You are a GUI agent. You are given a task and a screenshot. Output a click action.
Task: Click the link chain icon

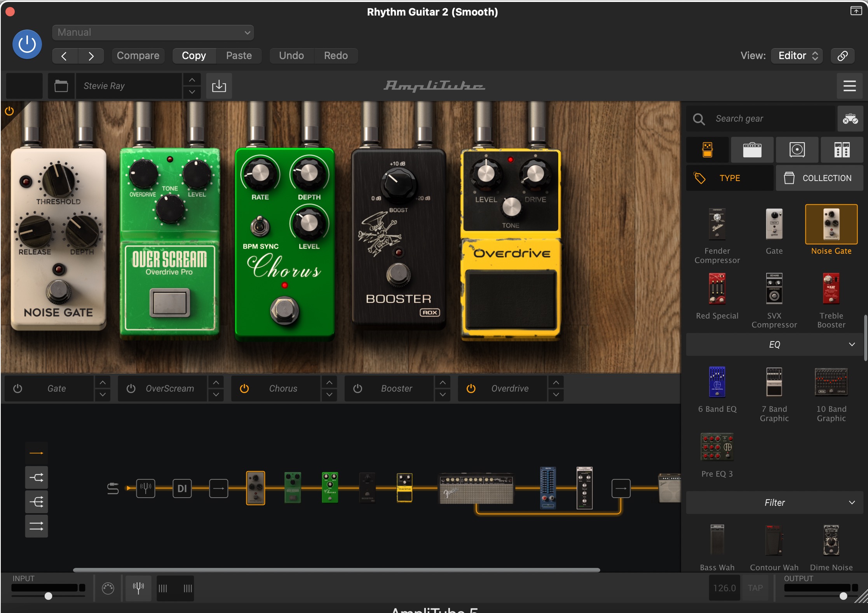843,56
